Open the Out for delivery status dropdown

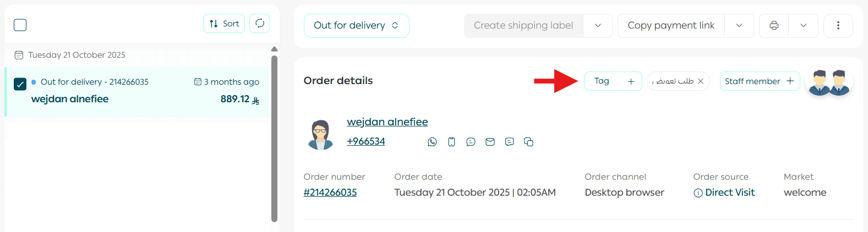tap(356, 26)
